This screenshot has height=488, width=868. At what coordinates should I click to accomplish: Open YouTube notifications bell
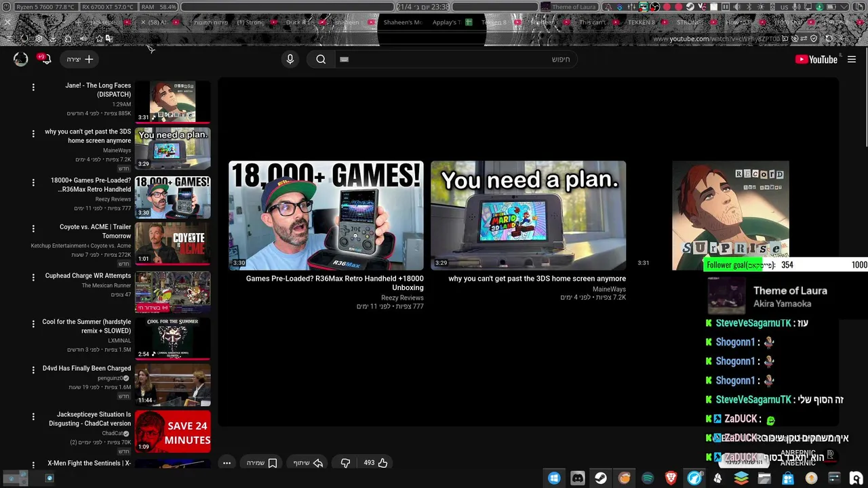[46, 59]
